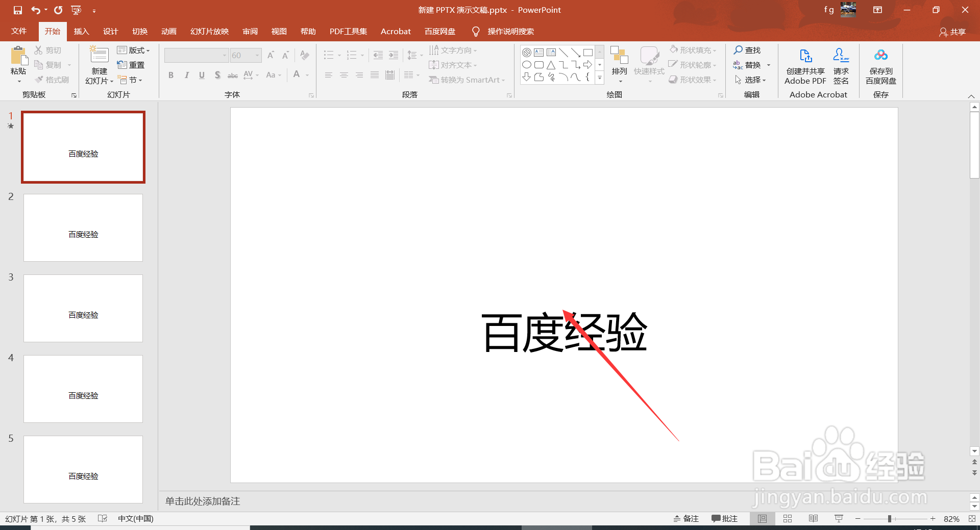The height and width of the screenshot is (530, 980).
Task: Open the font name combo box
Action: (196, 55)
